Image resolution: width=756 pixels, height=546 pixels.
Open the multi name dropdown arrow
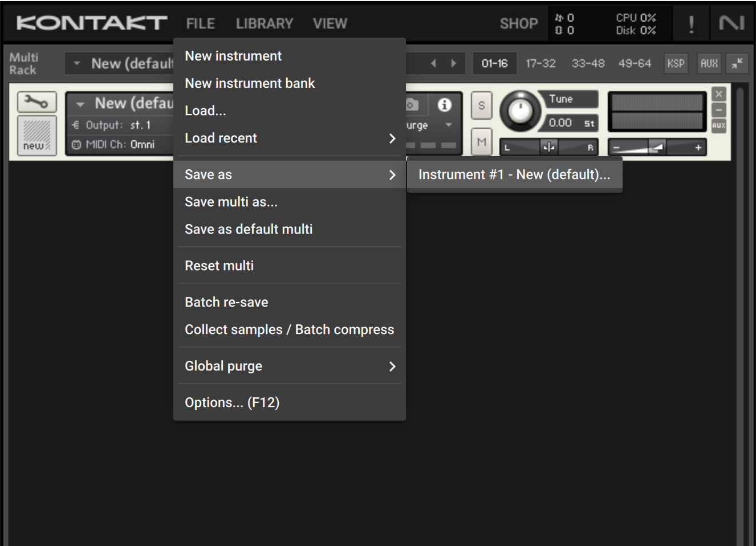[x=76, y=63]
